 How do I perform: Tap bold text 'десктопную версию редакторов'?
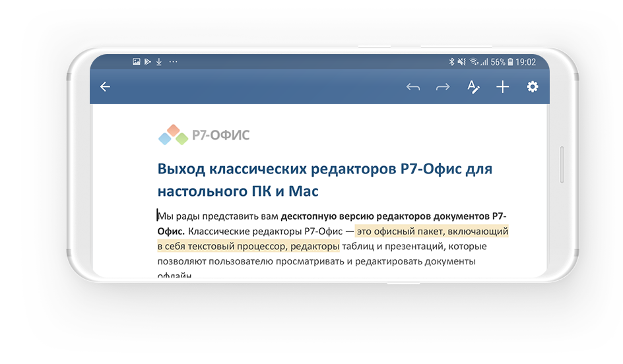pos(355,216)
